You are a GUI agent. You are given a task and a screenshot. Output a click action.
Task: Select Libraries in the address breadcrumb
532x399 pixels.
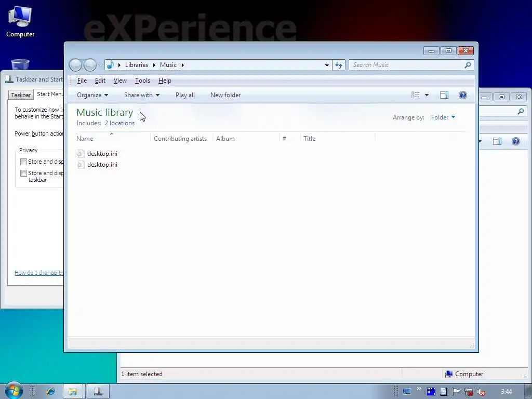tap(137, 65)
